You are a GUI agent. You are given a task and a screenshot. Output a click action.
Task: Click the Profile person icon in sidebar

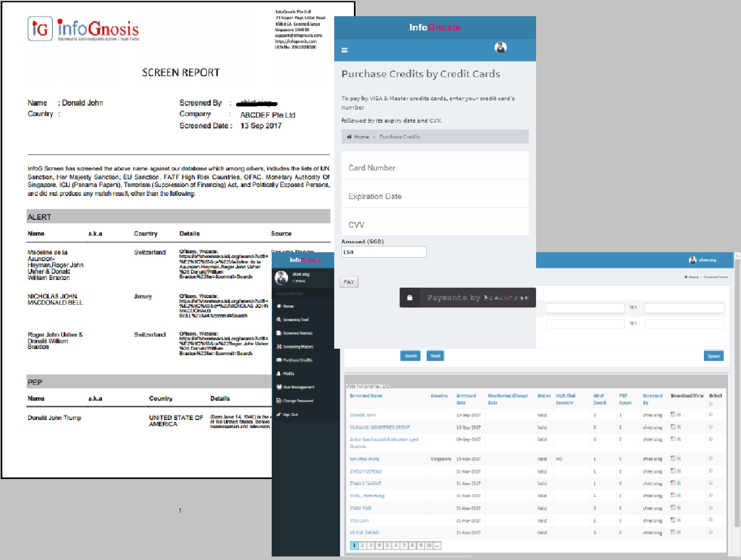[279, 373]
